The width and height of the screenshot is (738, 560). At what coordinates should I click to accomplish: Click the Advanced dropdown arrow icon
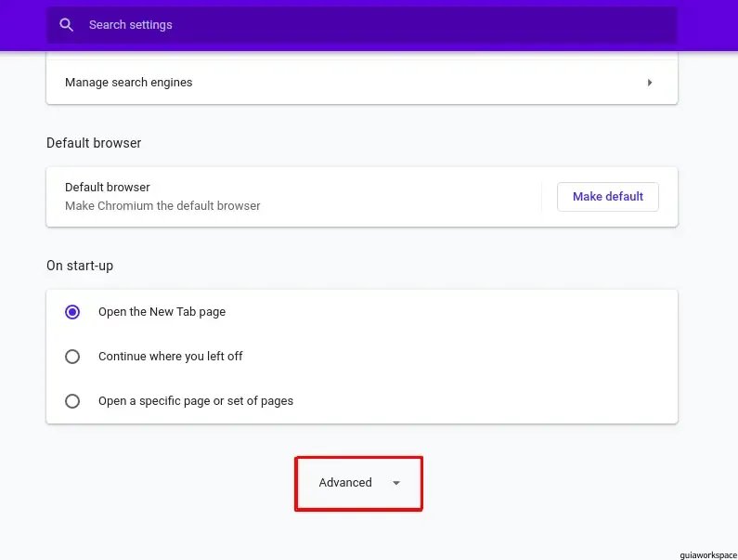click(x=396, y=483)
